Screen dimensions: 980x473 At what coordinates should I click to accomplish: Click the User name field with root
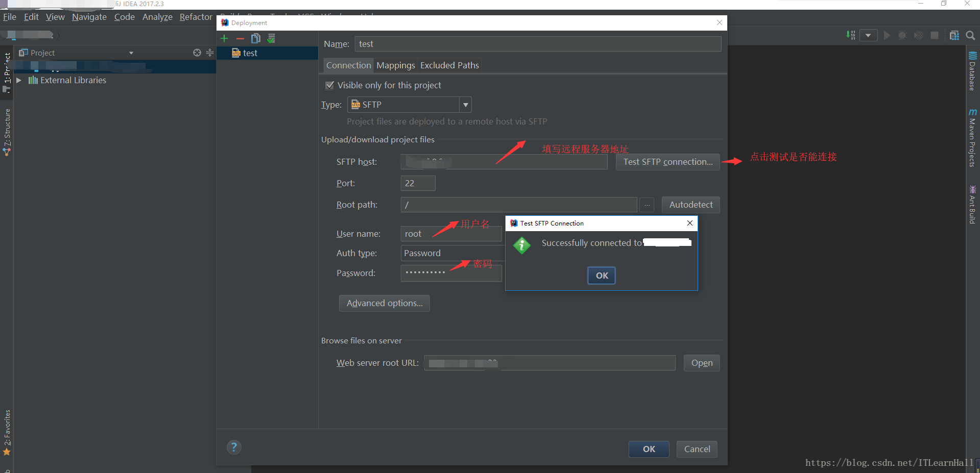tap(451, 234)
